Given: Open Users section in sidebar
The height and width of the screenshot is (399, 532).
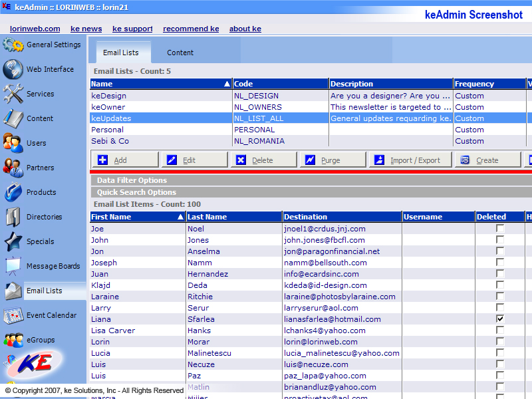Looking at the screenshot, I should (x=37, y=143).
